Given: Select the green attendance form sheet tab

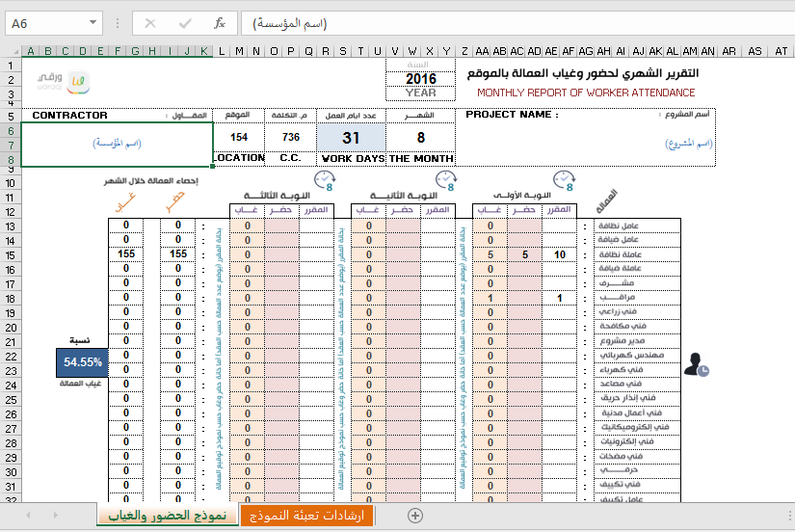Looking at the screenshot, I should point(167,516).
